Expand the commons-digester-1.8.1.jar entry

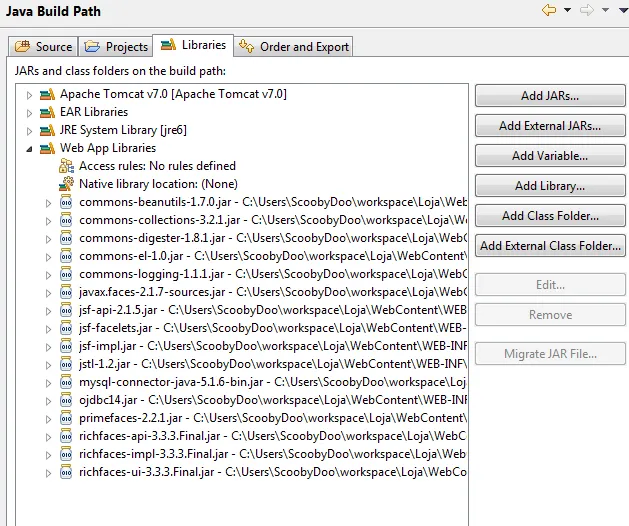point(49,240)
